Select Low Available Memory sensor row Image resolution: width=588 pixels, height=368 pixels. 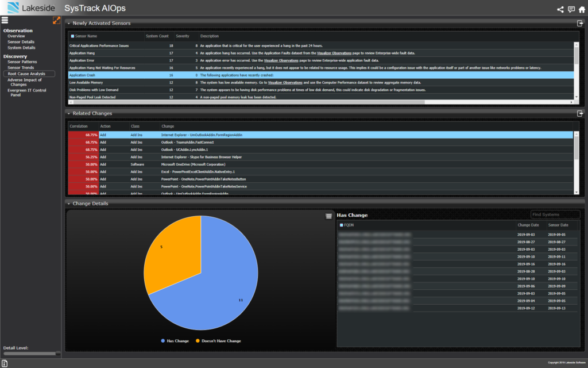click(x=321, y=83)
